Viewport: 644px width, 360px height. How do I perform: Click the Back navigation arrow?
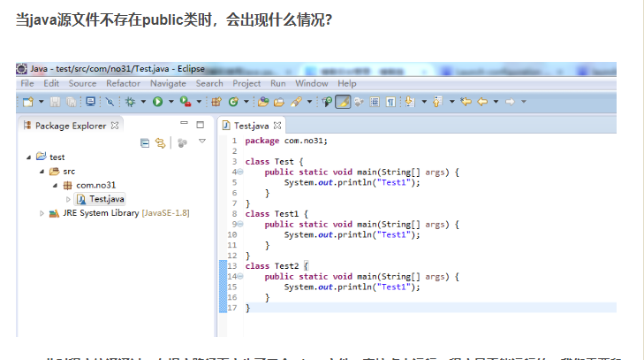pos(482,102)
